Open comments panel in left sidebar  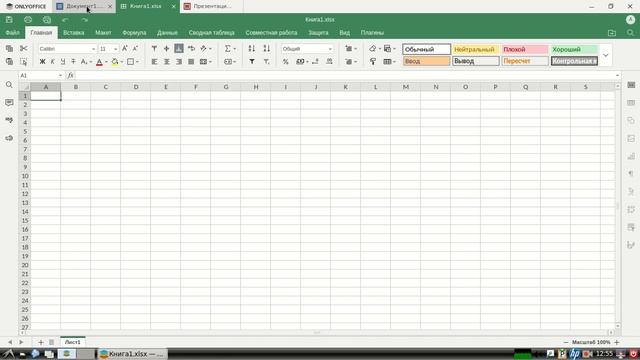(x=9, y=102)
